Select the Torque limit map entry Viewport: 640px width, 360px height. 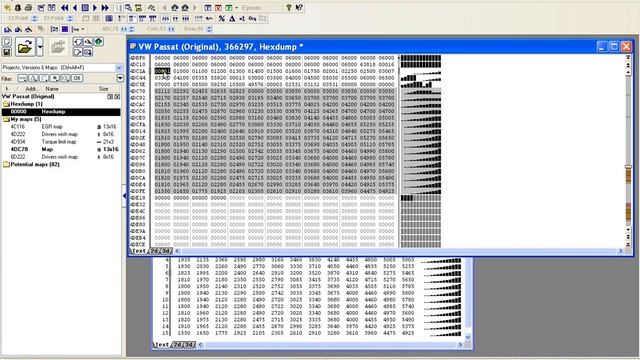[x=61, y=142]
